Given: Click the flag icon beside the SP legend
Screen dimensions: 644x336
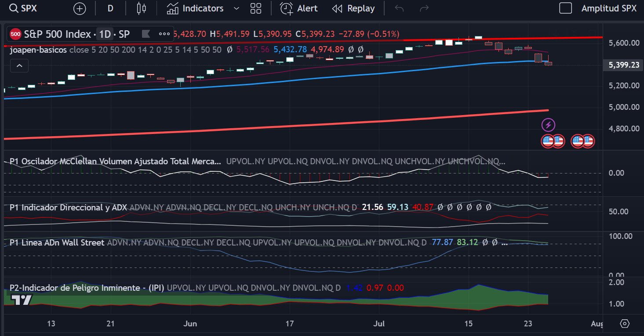Looking at the screenshot, I should tap(146, 34).
